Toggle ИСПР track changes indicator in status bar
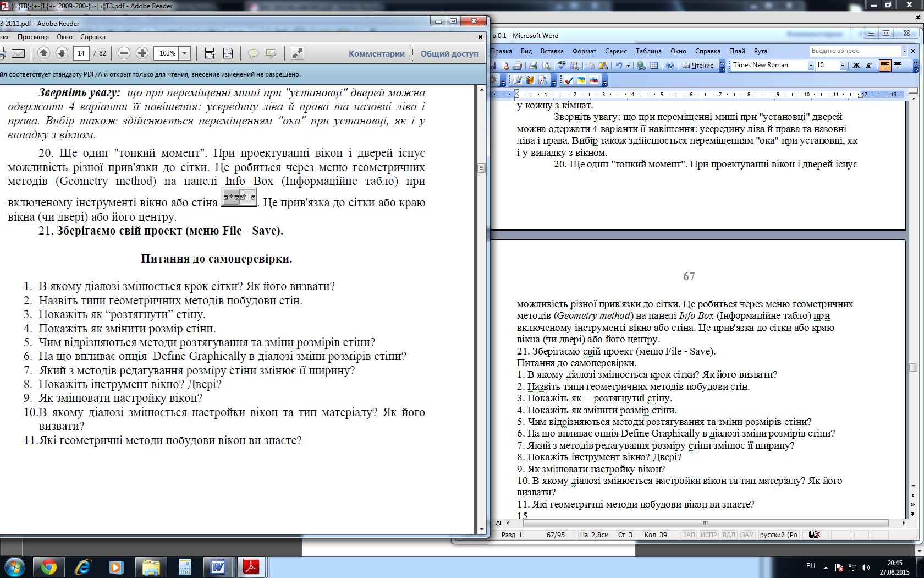 709,535
